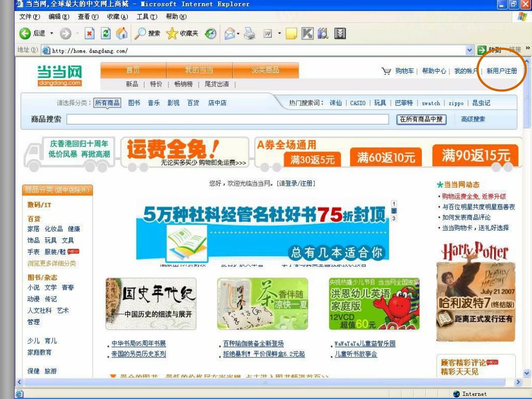Click the Edit document toolbar icon
Viewport: 532px width, 399px height.
point(268,33)
